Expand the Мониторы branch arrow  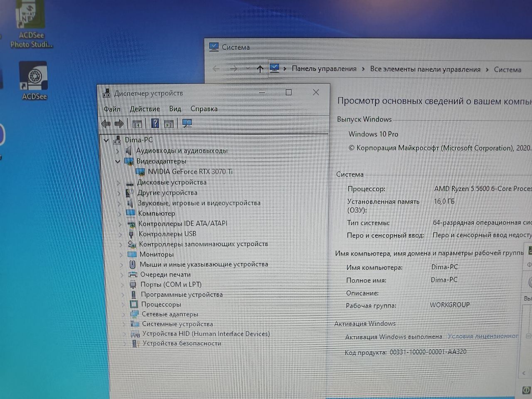(x=121, y=254)
